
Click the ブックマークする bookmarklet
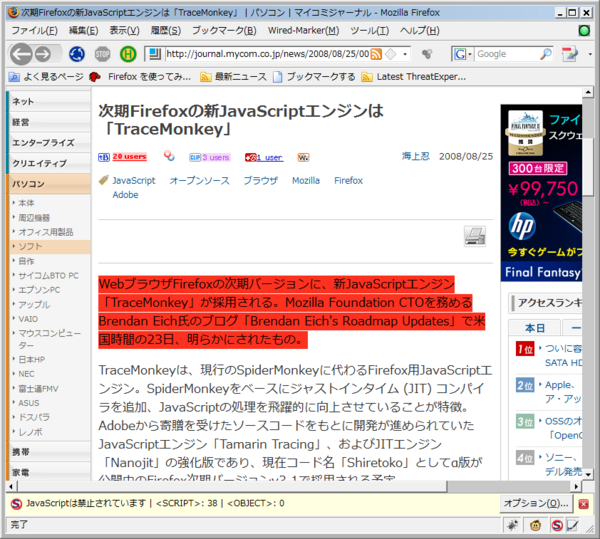315,77
